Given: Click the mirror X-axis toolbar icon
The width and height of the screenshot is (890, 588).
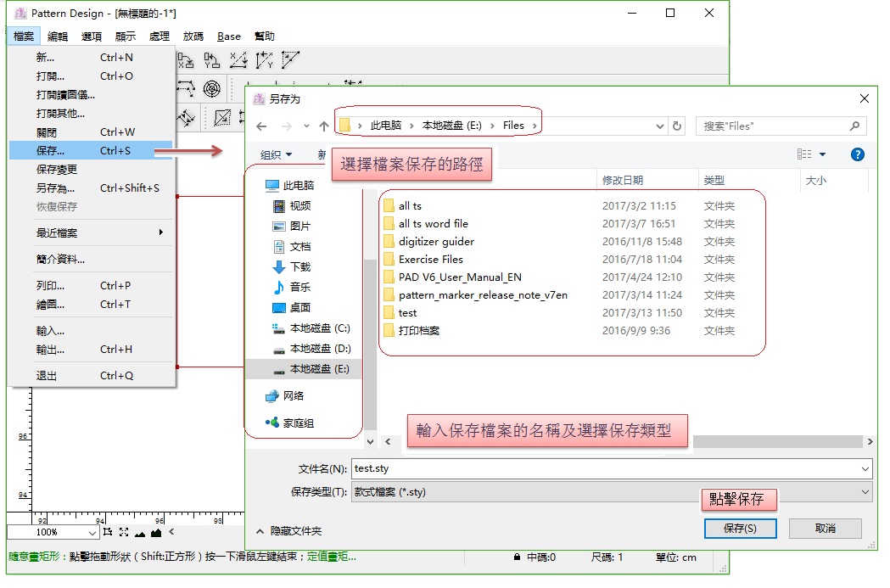Looking at the screenshot, I should (186, 60).
